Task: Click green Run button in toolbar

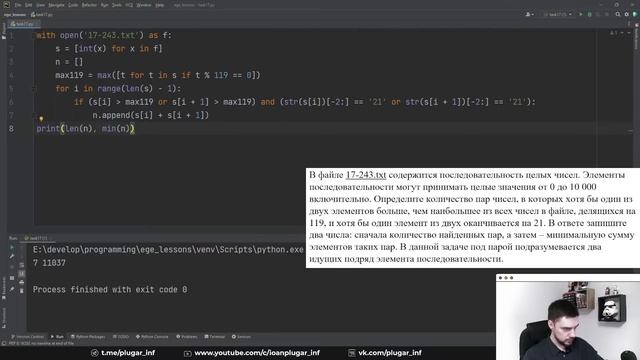Action: pos(581,14)
